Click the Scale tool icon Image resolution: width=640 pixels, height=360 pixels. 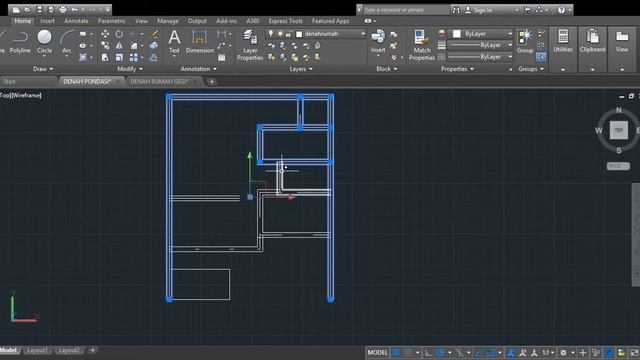coord(119,58)
